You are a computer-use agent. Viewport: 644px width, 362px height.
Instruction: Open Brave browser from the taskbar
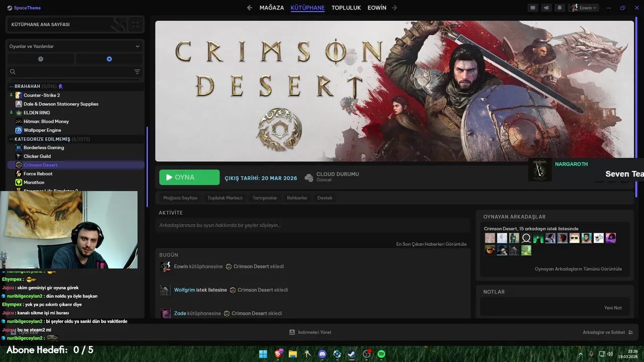pos(278,354)
